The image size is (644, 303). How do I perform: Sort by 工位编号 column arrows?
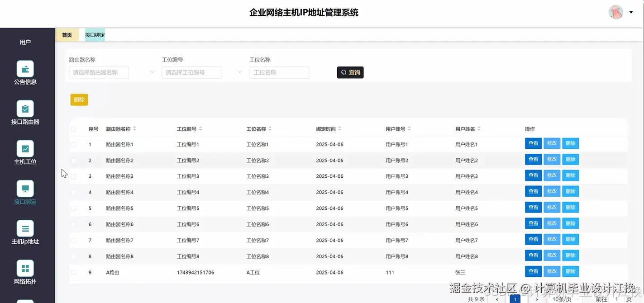point(200,129)
